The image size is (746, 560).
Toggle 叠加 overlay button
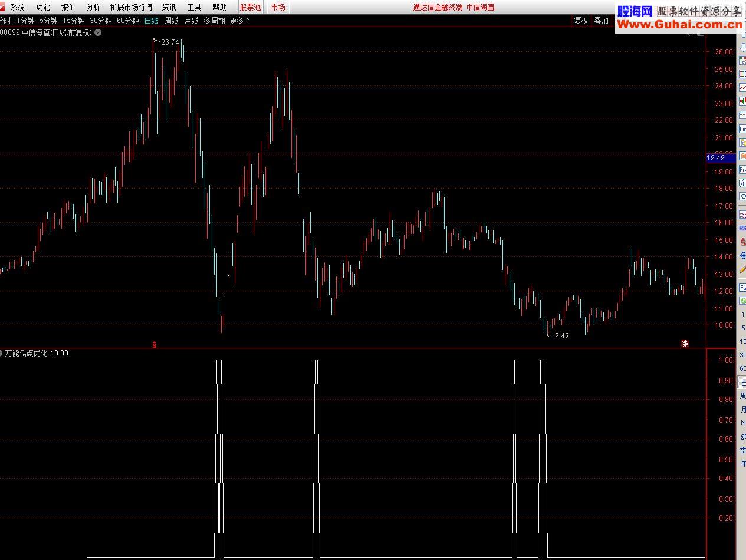[x=601, y=21]
